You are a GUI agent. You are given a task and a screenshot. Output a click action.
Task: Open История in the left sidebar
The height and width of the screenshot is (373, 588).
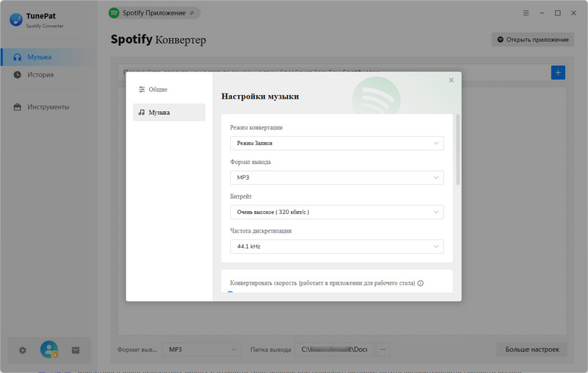click(40, 74)
